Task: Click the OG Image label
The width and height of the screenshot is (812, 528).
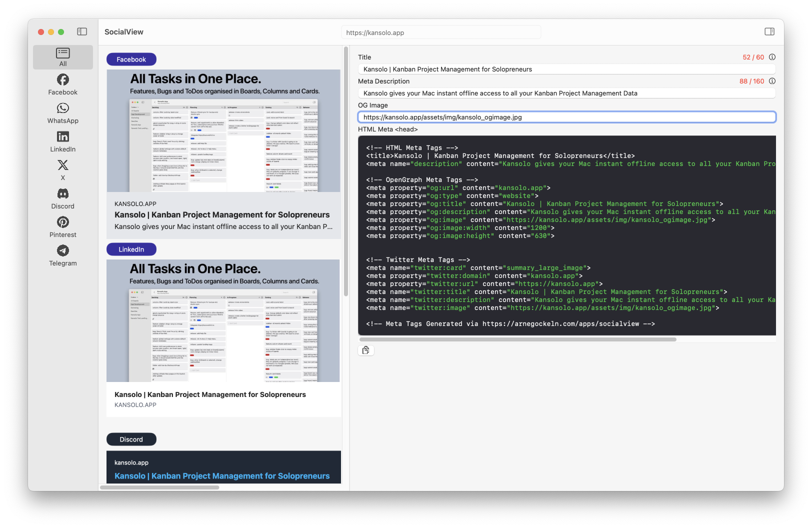Action: point(373,105)
